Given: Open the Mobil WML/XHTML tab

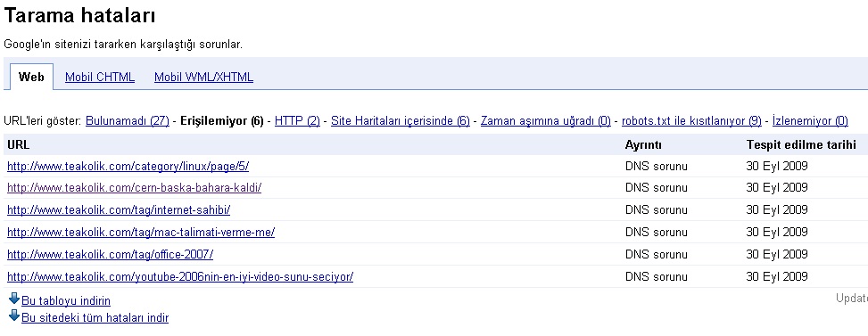Looking at the screenshot, I should click(203, 78).
